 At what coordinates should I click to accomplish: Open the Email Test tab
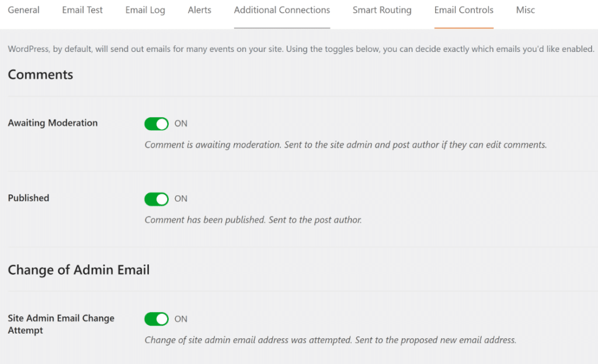pos(82,10)
